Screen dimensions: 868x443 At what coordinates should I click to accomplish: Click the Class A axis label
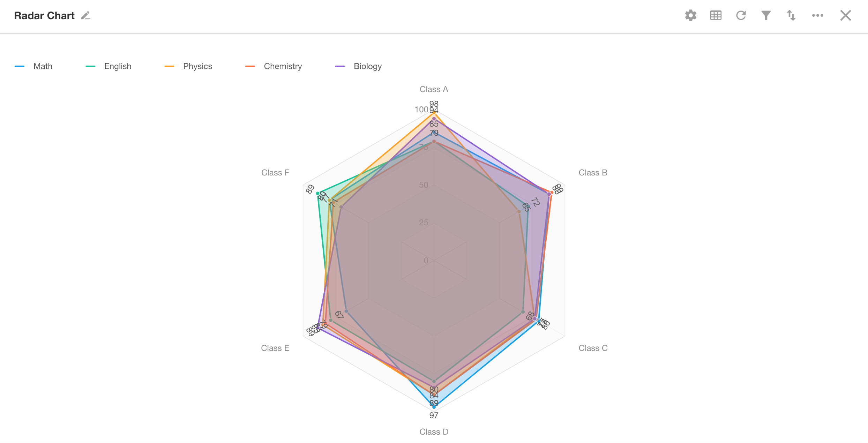(434, 89)
